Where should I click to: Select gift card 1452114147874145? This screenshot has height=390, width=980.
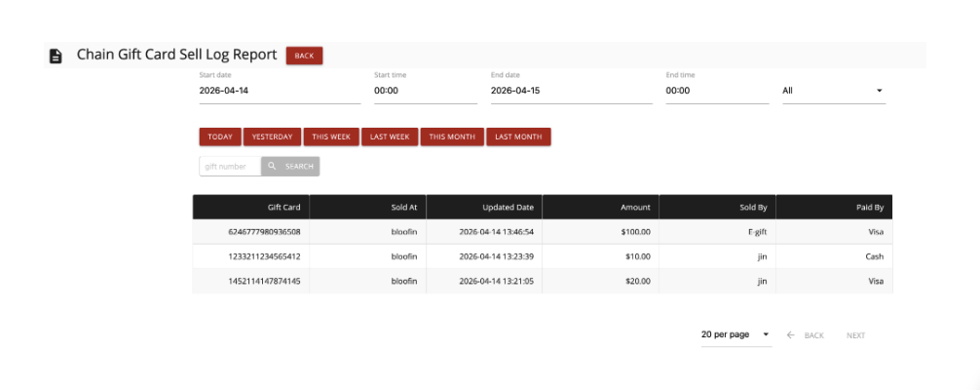[265, 281]
